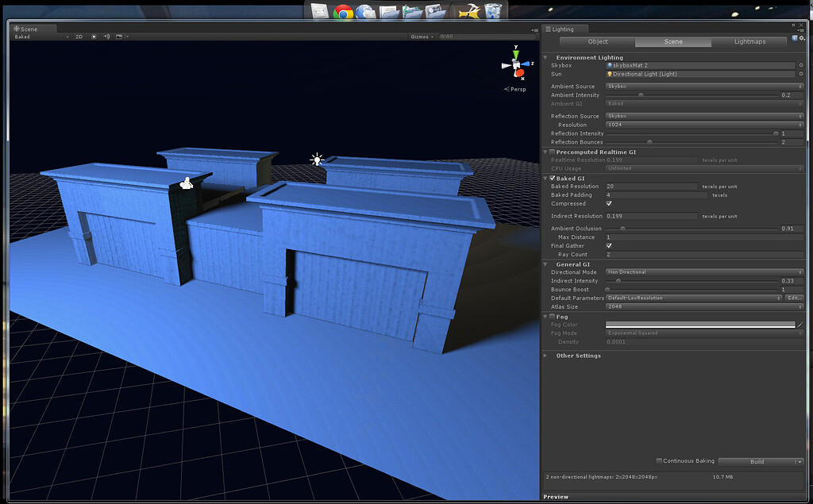Toggle scene audio with the speaker icon
The image size is (813, 504).
(106, 37)
